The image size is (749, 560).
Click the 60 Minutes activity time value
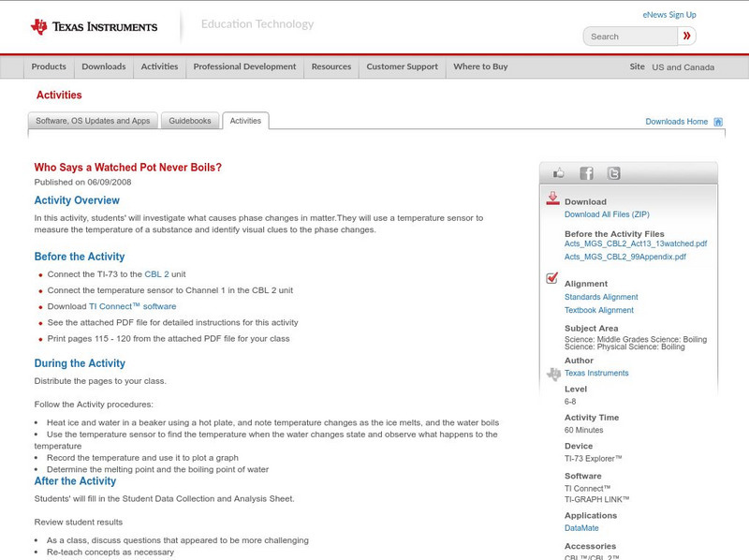pos(583,430)
